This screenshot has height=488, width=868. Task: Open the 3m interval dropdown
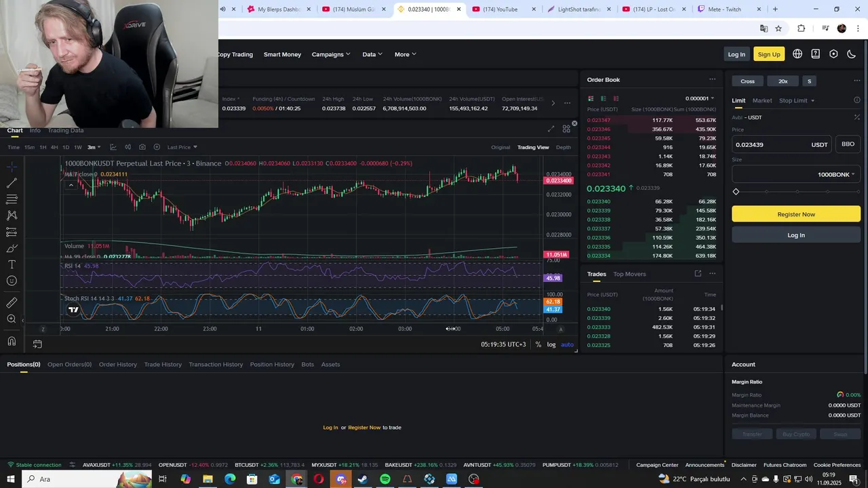click(94, 147)
